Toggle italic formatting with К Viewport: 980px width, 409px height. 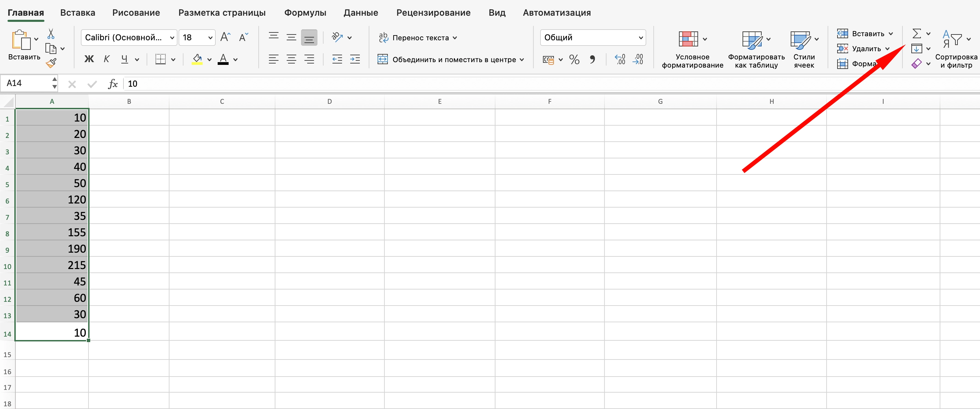[x=107, y=59]
